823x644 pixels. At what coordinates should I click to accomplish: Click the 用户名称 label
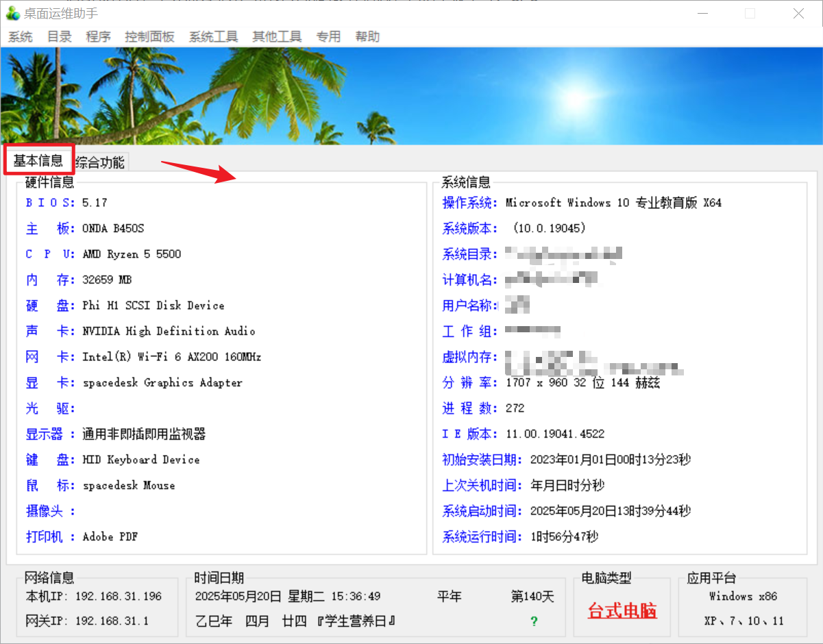pyautogui.click(x=470, y=306)
